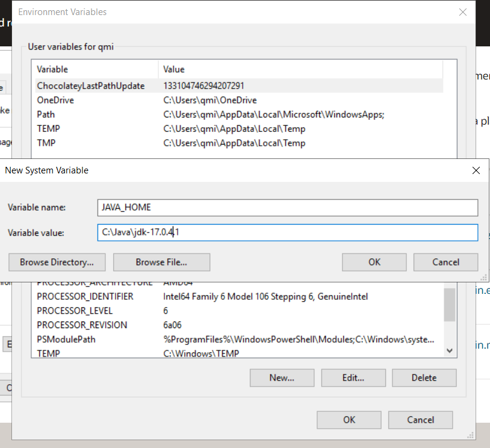
Task: Click OK in the New System Variable dialog
Action: tap(373, 262)
